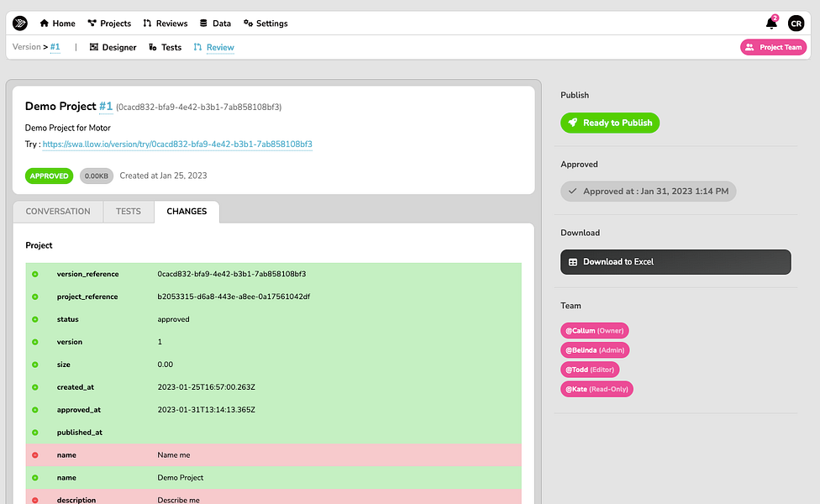Image resolution: width=820 pixels, height=504 pixels.
Task: Click the project_reference value b2053315-d6a8...
Action: pos(234,297)
